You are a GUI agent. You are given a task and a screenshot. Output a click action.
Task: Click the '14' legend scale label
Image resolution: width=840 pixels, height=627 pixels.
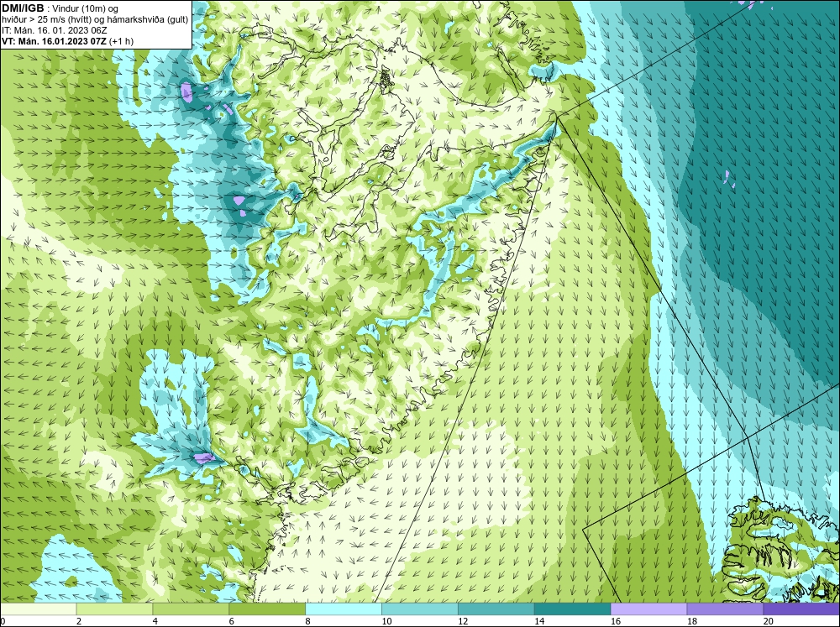(539, 621)
